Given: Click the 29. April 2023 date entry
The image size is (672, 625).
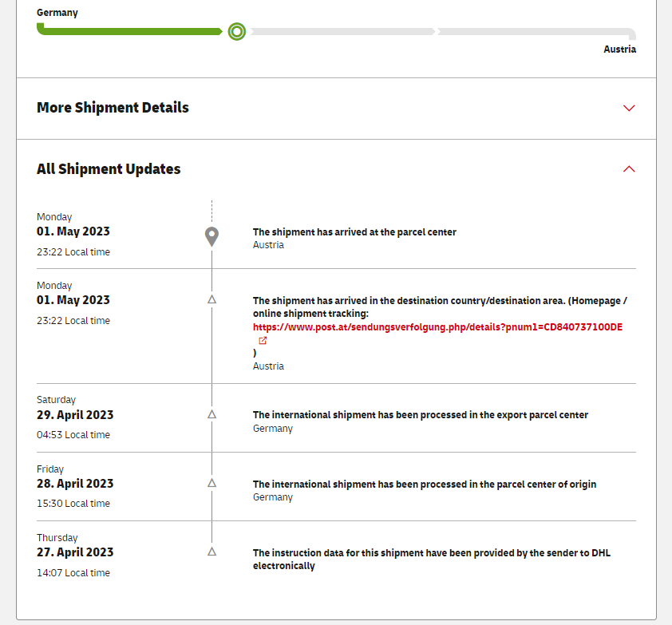Looking at the screenshot, I should (75, 415).
